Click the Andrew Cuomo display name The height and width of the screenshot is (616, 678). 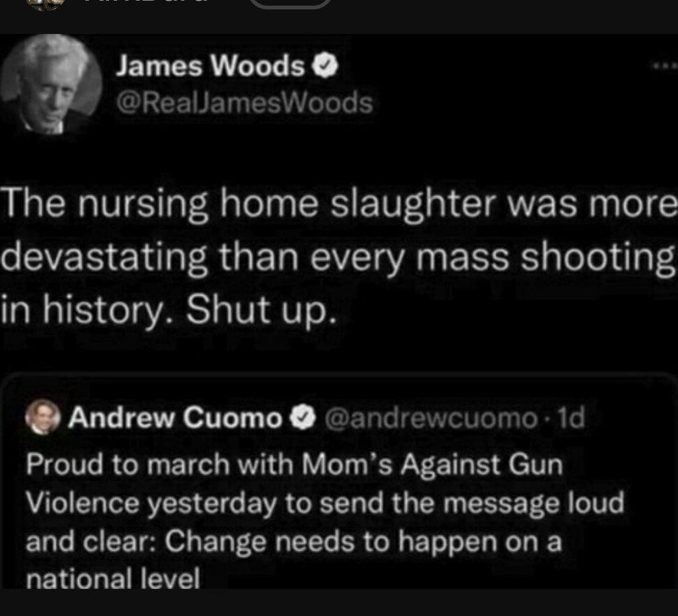point(175,418)
